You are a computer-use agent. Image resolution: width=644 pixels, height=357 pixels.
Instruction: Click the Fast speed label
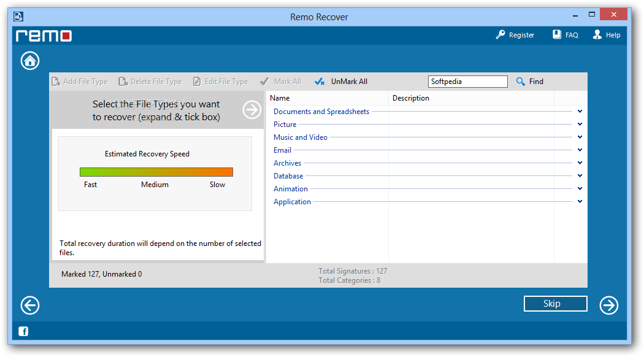90,185
